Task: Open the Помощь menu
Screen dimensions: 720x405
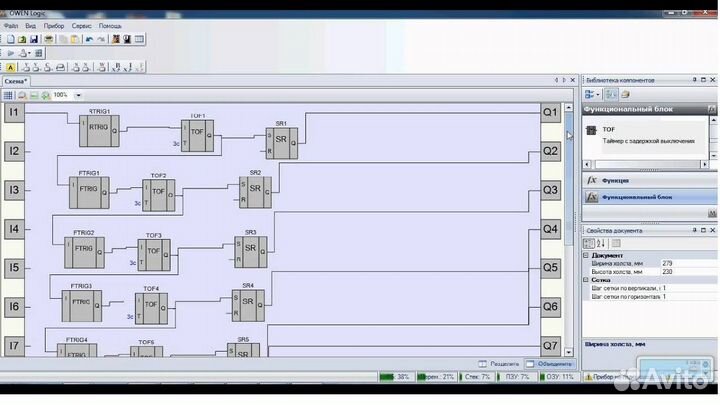Action: [110, 26]
